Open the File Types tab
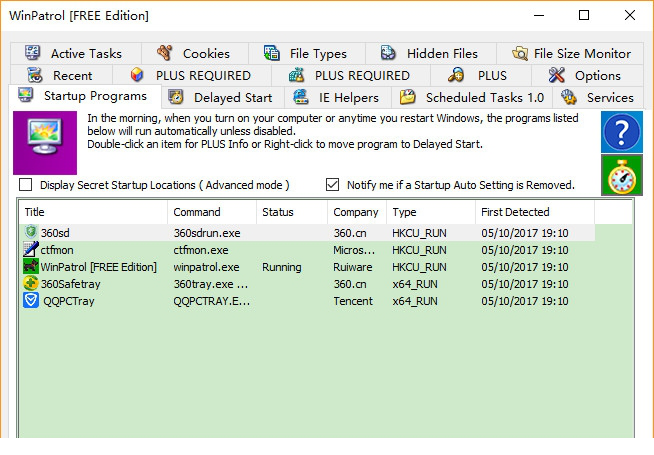 click(307, 53)
